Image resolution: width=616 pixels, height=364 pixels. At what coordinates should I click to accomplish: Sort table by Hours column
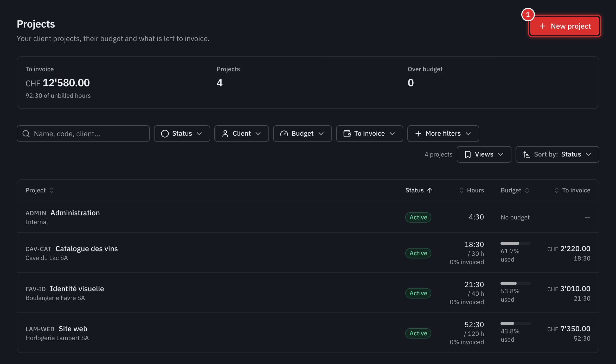pyautogui.click(x=471, y=190)
